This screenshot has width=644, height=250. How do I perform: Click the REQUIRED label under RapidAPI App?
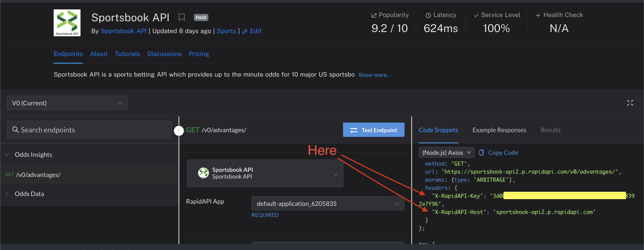pyautogui.click(x=265, y=215)
